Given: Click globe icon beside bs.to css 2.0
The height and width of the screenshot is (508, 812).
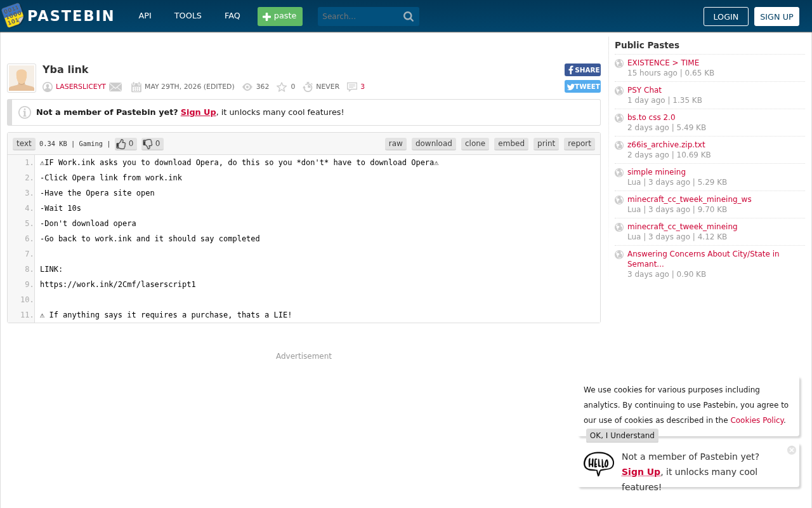Looking at the screenshot, I should [619, 118].
